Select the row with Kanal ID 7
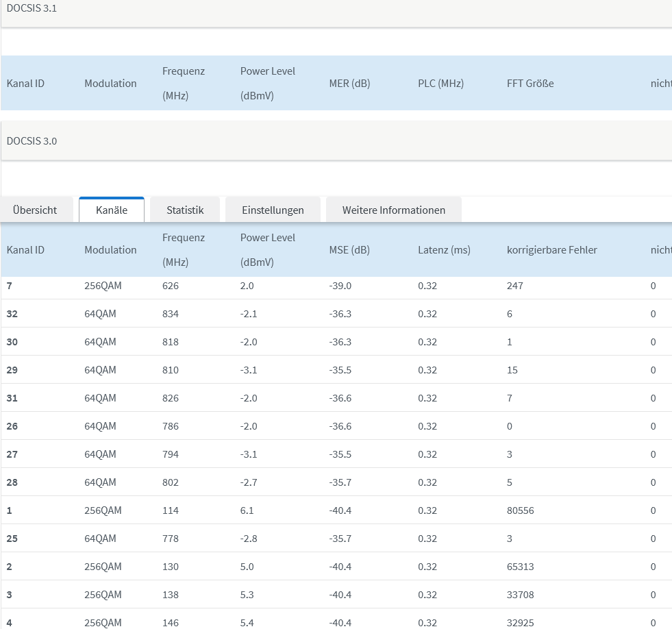This screenshot has width=672, height=629. [10, 286]
